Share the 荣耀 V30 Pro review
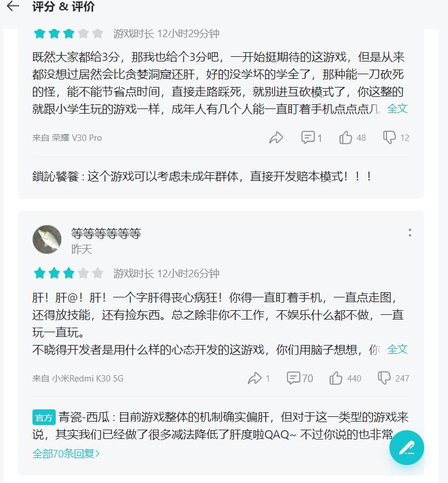This screenshot has height=483, width=448. [276, 137]
